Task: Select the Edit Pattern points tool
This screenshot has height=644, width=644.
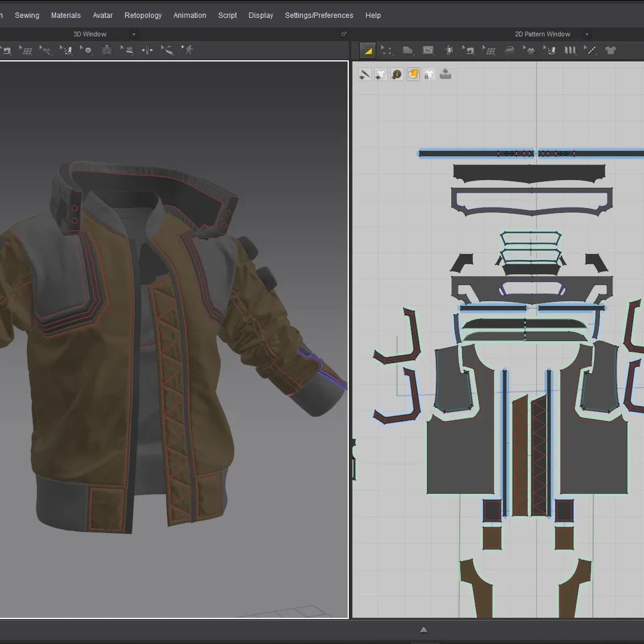Action: (387, 51)
